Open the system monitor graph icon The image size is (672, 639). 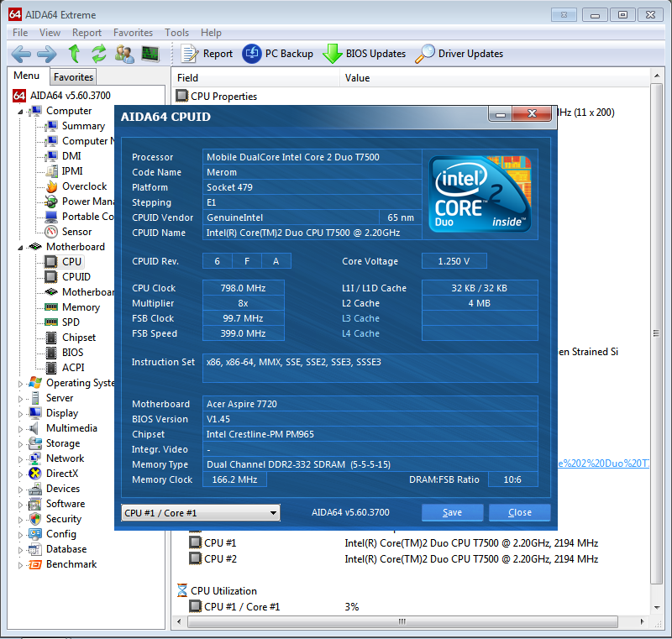coord(150,54)
